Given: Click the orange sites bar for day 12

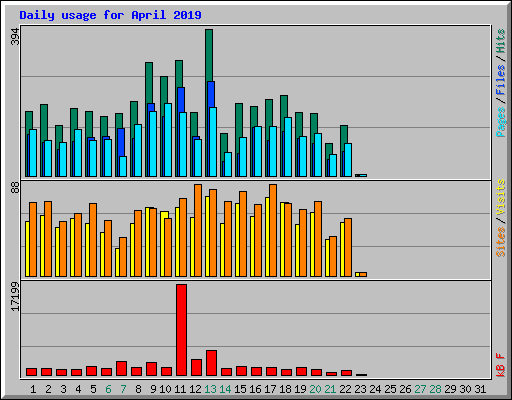Looking at the screenshot, I should pos(198,230).
